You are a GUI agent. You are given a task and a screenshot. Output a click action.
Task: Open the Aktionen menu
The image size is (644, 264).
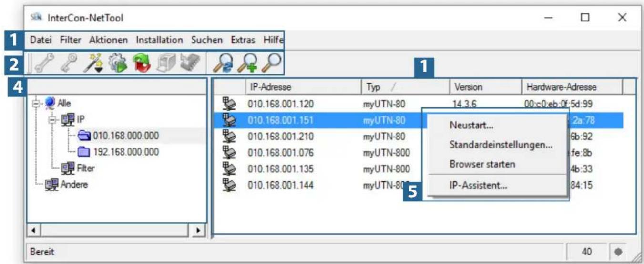108,40
